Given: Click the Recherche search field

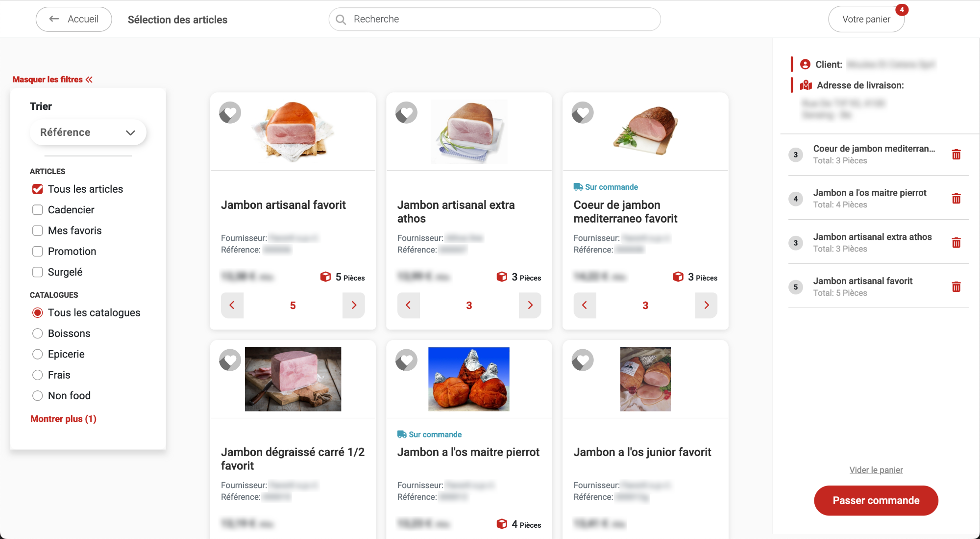Looking at the screenshot, I should [495, 19].
